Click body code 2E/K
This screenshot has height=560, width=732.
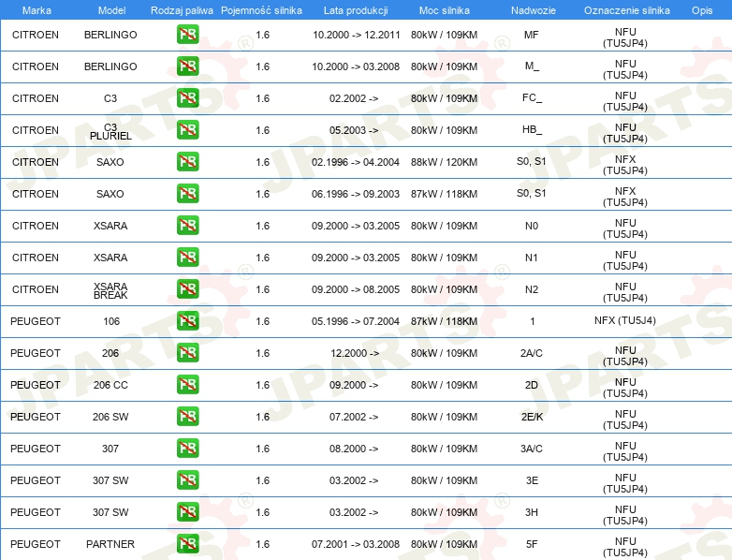click(x=532, y=417)
